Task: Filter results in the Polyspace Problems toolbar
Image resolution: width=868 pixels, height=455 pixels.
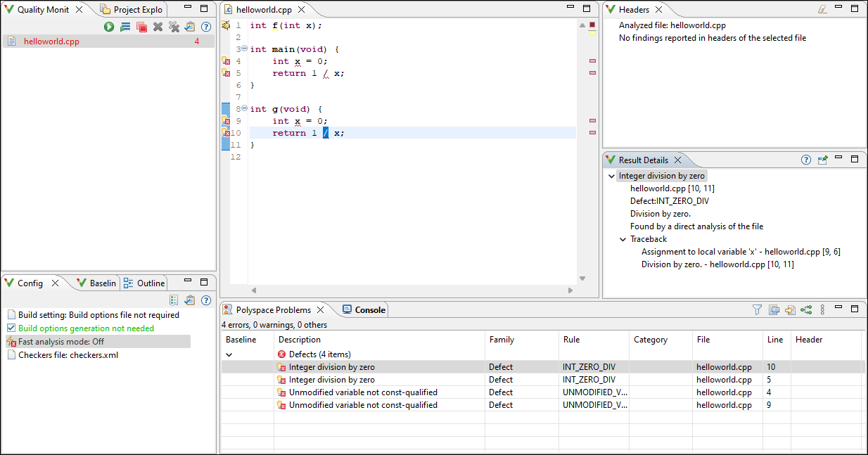Action: click(x=757, y=309)
